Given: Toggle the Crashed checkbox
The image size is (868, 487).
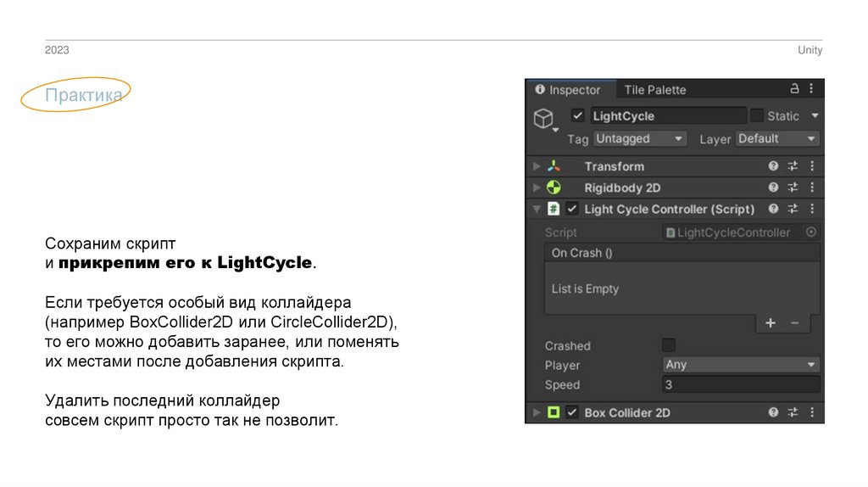Looking at the screenshot, I should point(669,345).
